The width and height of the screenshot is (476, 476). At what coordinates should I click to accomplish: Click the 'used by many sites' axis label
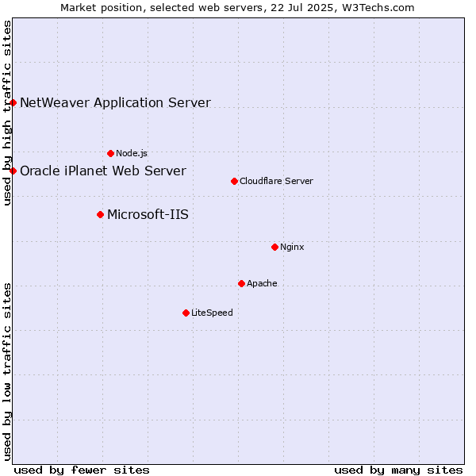coord(398,470)
